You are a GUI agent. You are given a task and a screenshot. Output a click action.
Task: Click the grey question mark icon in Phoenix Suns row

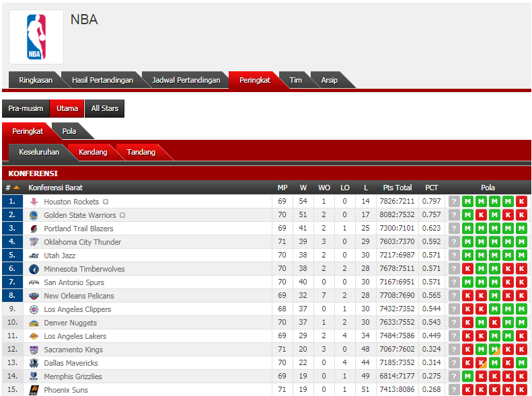click(x=454, y=390)
